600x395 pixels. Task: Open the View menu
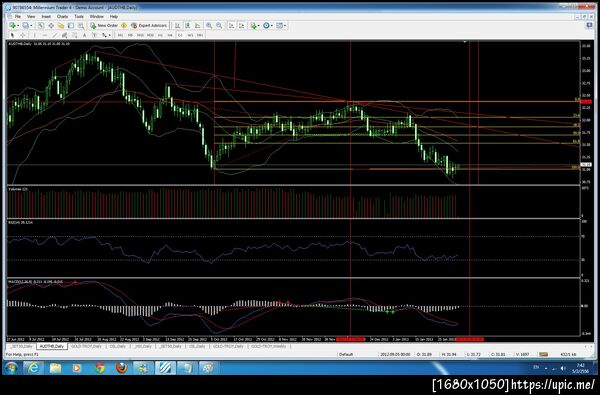[31, 17]
